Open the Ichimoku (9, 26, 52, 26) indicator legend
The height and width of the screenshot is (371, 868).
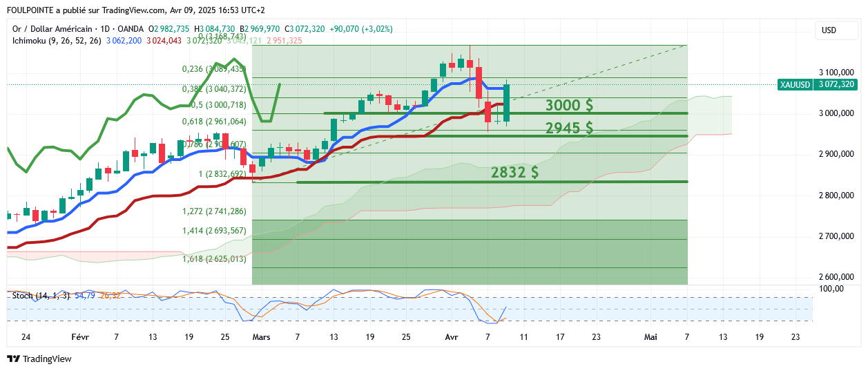(x=57, y=41)
